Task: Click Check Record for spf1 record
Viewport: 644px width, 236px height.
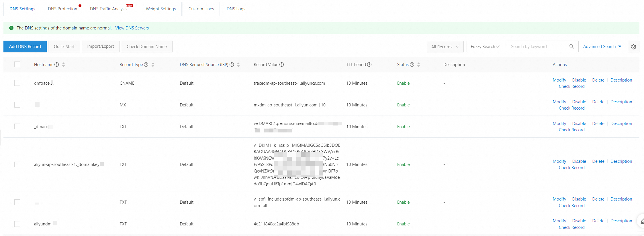Action: [571, 206]
